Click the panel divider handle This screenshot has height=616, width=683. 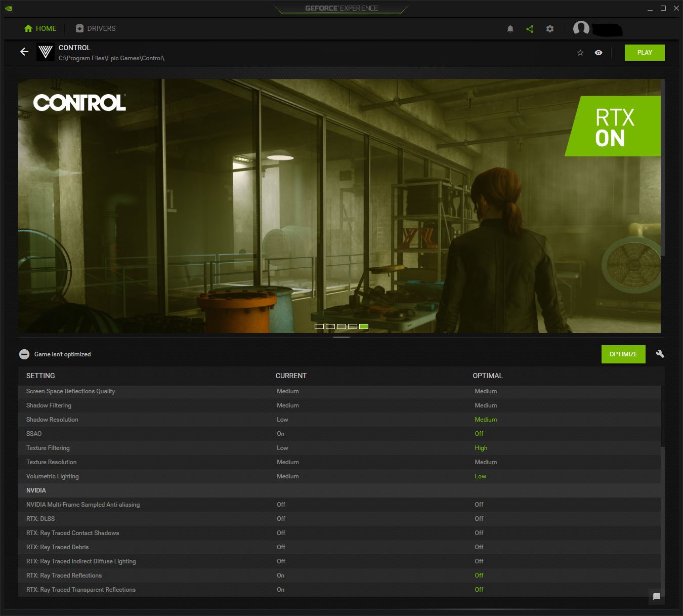[341, 337]
